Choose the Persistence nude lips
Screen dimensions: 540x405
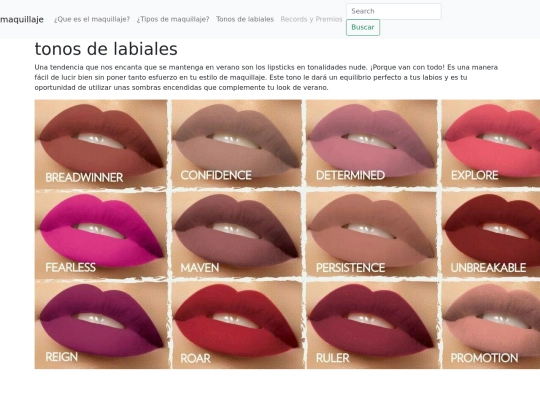[372, 233]
